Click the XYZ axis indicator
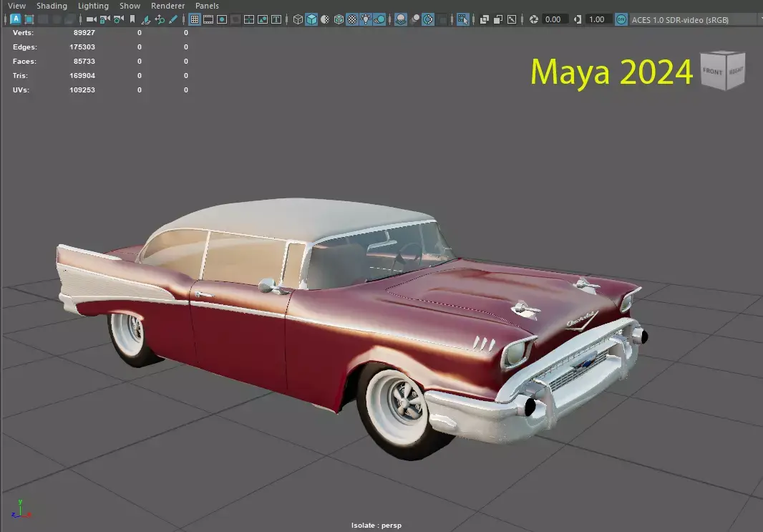763x532 pixels. coord(21,509)
